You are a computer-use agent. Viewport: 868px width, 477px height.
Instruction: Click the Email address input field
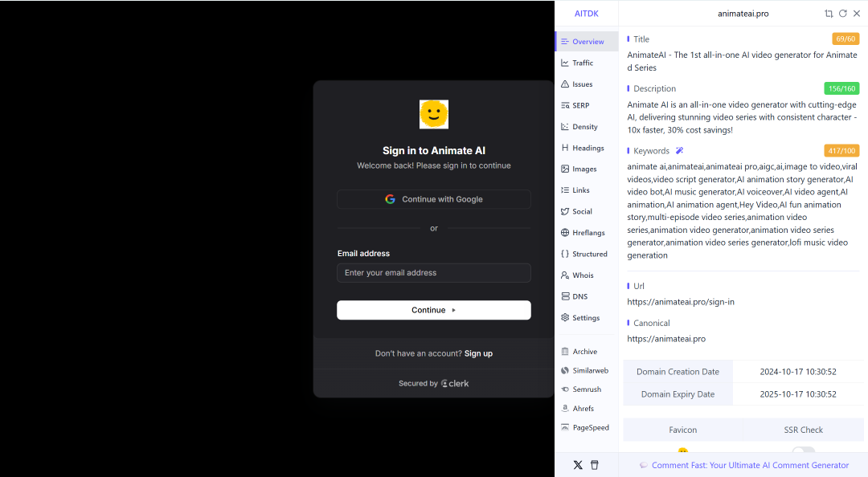(x=434, y=273)
